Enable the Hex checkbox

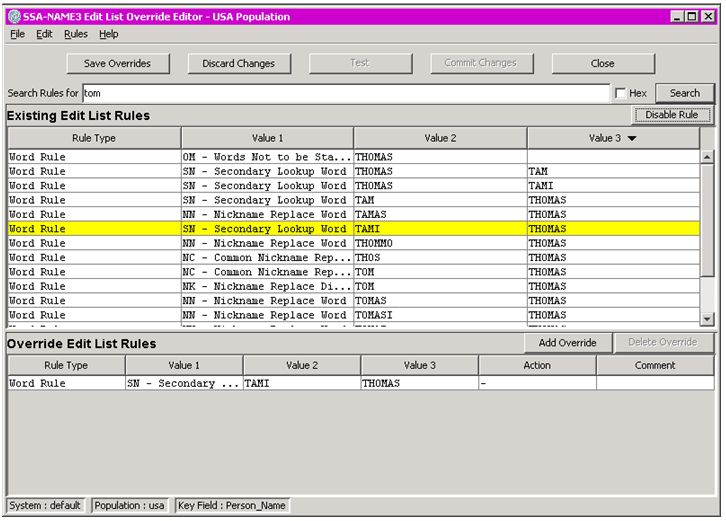[x=621, y=93]
